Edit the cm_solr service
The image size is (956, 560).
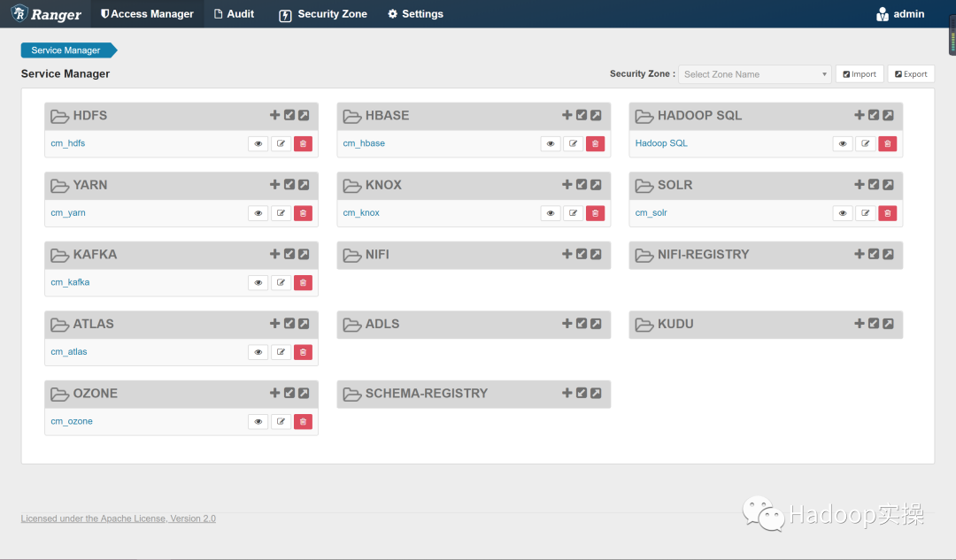pyautogui.click(x=865, y=213)
